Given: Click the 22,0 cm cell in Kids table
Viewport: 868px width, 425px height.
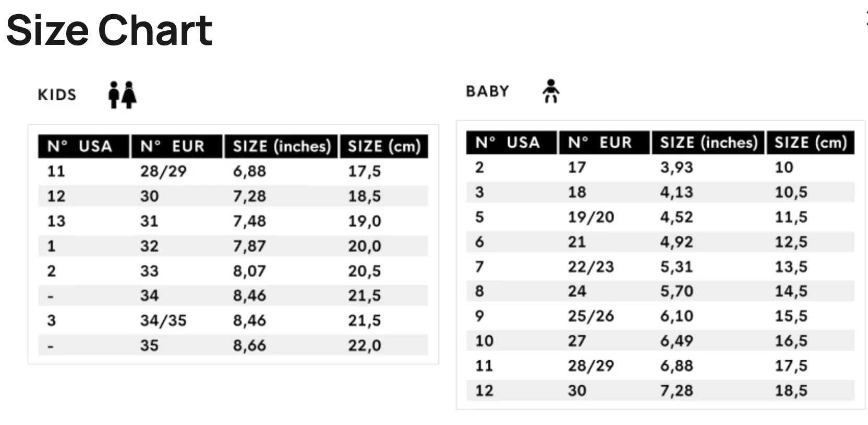Looking at the screenshot, I should (x=365, y=346).
